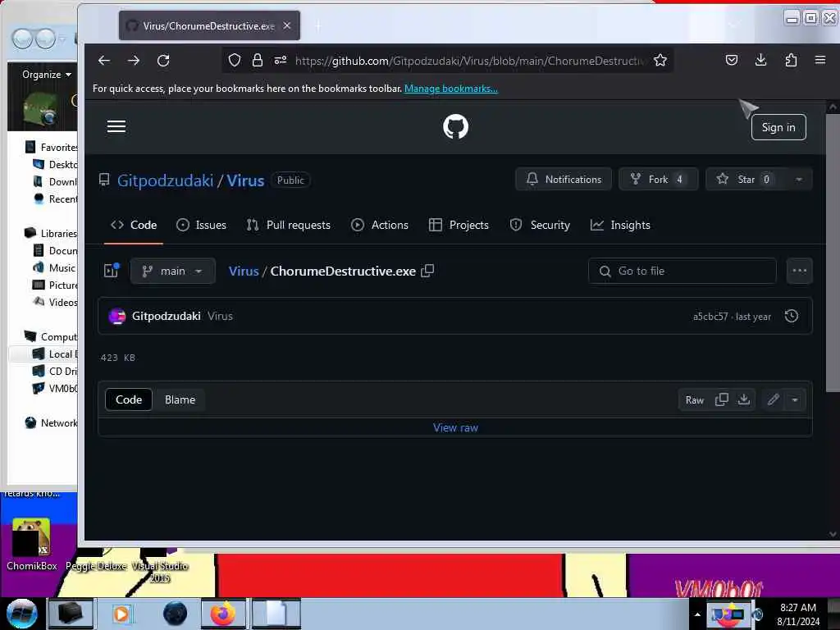The width and height of the screenshot is (840, 630).
Task: Open the Firefox application menu
Action: point(820,60)
